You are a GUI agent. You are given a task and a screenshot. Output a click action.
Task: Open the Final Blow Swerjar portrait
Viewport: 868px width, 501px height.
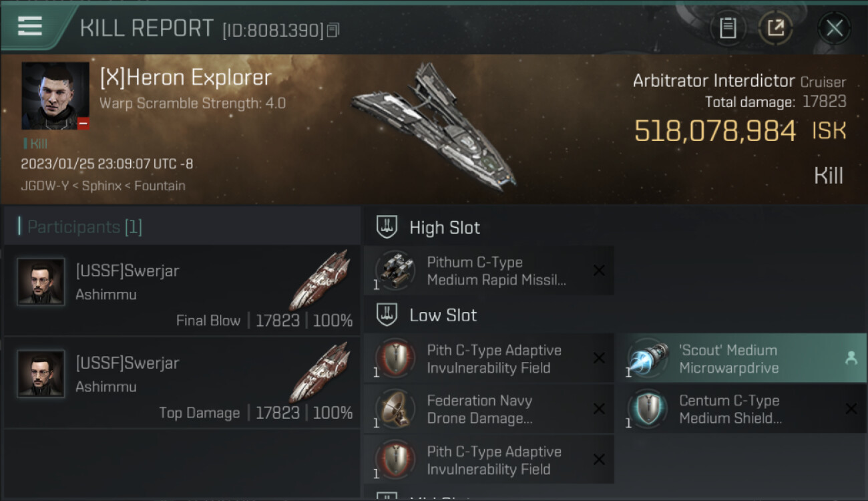pos(41,282)
